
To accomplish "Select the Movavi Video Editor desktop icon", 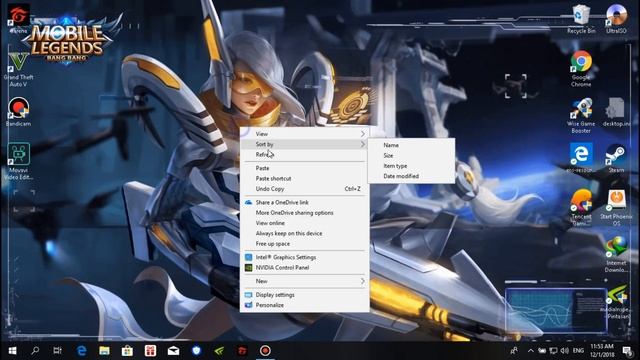I will pyautogui.click(x=18, y=161).
